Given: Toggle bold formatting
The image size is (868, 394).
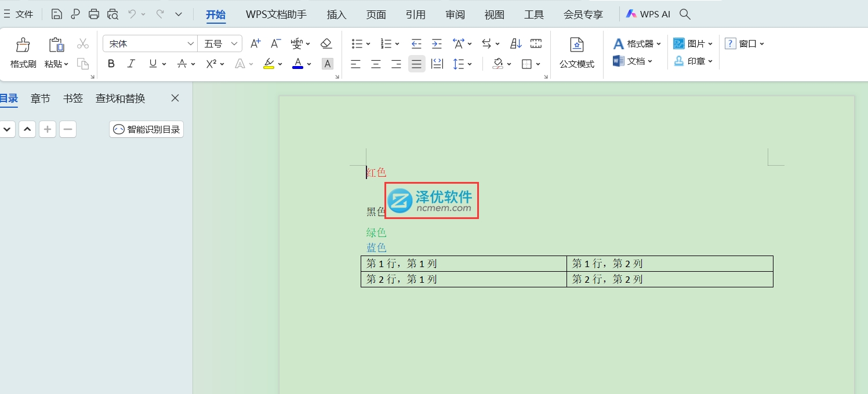Looking at the screenshot, I should [111, 64].
